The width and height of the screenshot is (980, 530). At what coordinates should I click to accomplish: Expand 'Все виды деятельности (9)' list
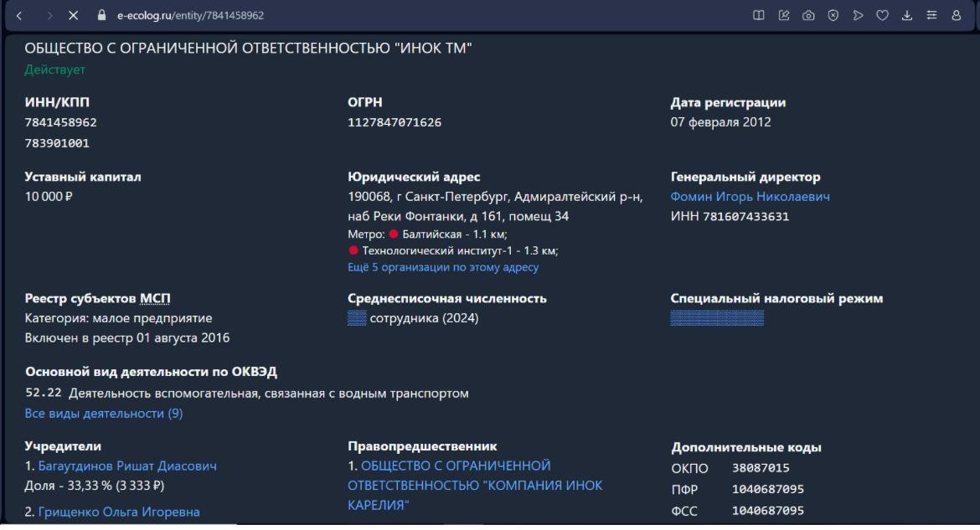pyautogui.click(x=104, y=414)
